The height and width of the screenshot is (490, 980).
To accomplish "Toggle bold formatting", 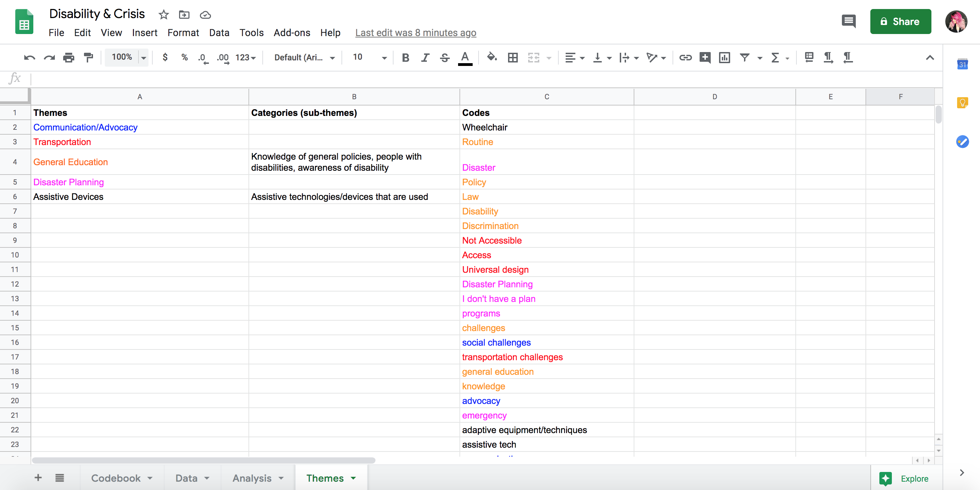I will coord(405,58).
